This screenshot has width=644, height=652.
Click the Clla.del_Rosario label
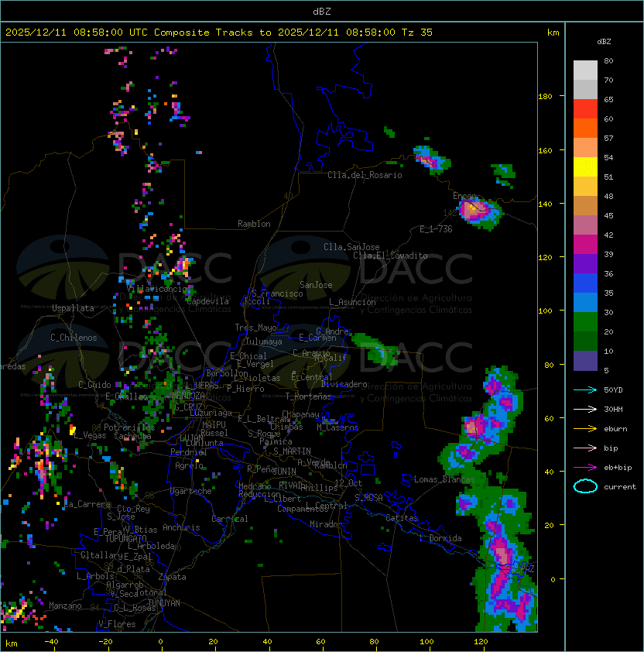coord(365,175)
